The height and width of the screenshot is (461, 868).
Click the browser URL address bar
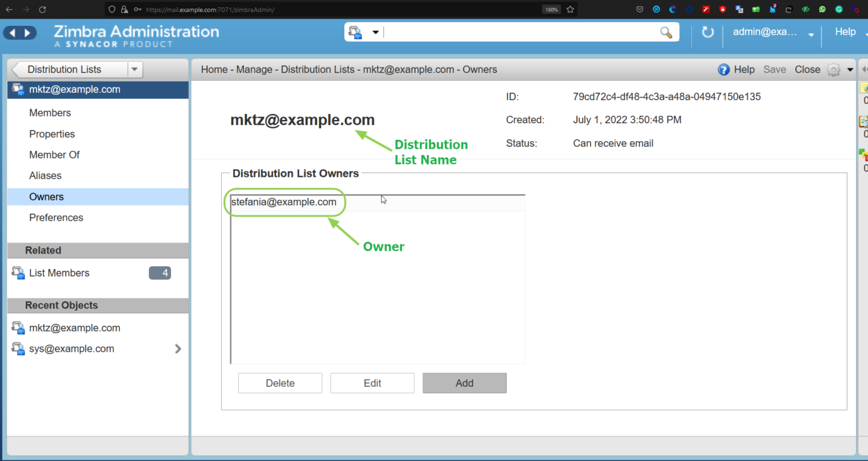pyautogui.click(x=341, y=10)
